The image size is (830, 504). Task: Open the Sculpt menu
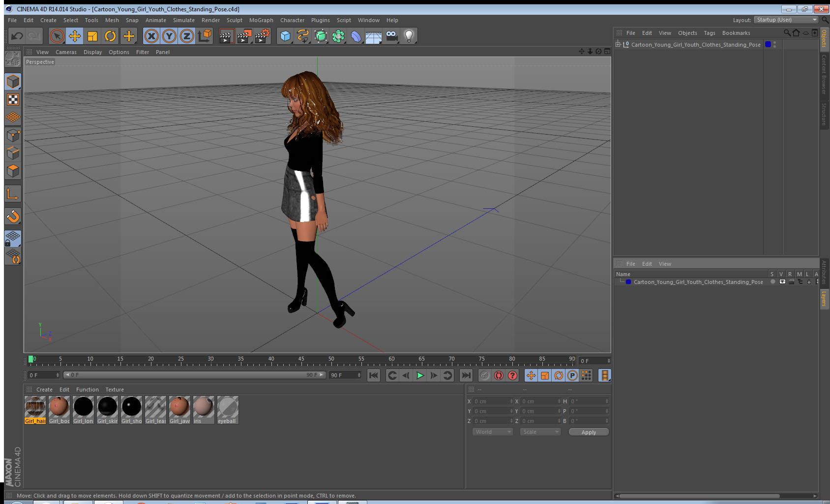tap(234, 20)
